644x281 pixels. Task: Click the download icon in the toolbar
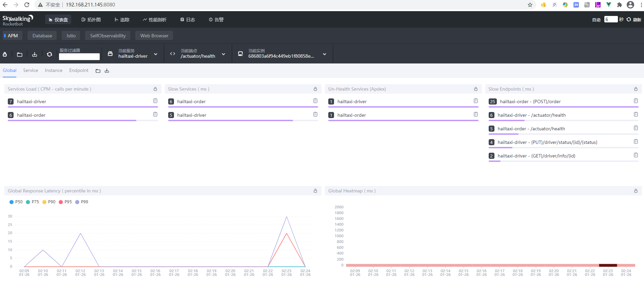tap(35, 54)
